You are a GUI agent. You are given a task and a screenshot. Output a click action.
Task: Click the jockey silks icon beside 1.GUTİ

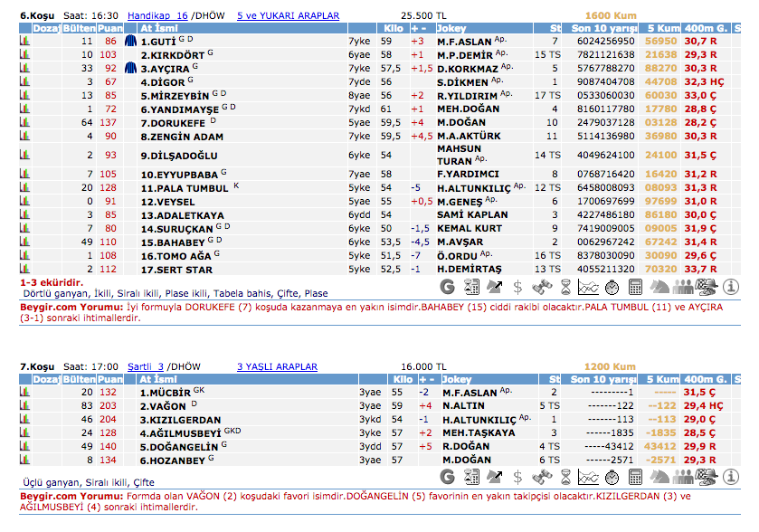coord(130,42)
